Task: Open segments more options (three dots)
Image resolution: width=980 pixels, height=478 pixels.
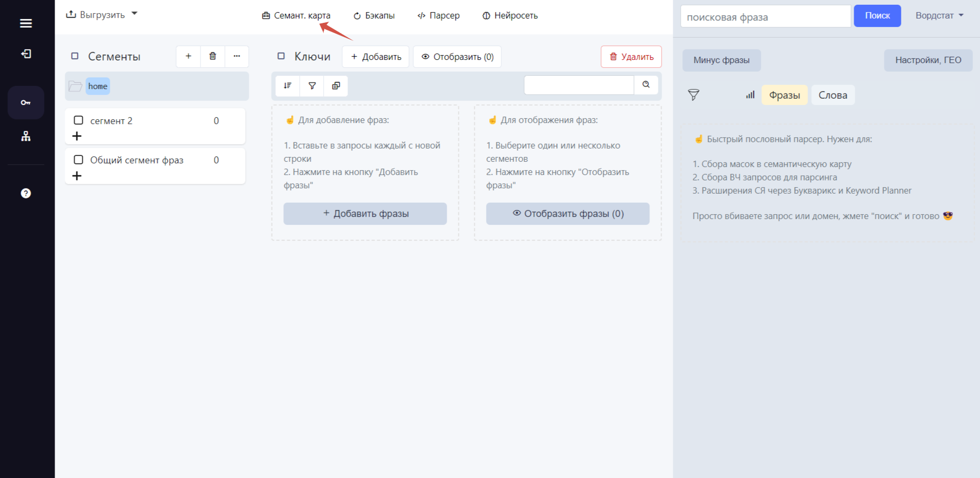Action: tap(237, 56)
